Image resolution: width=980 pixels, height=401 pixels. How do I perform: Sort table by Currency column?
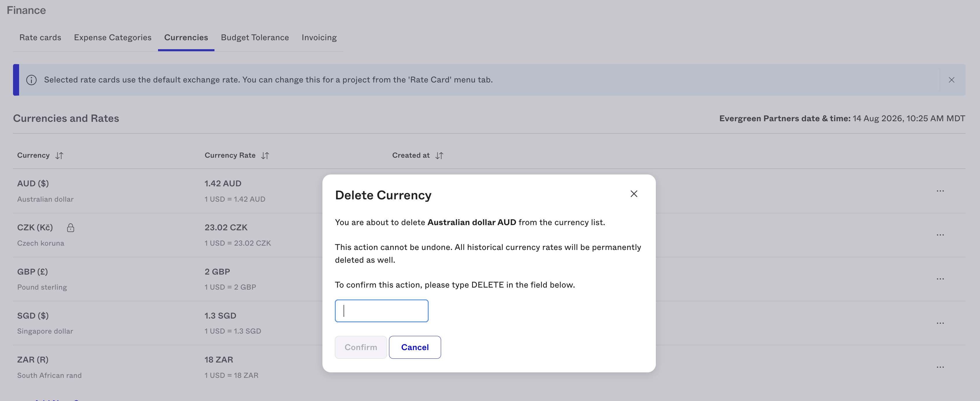coord(59,156)
